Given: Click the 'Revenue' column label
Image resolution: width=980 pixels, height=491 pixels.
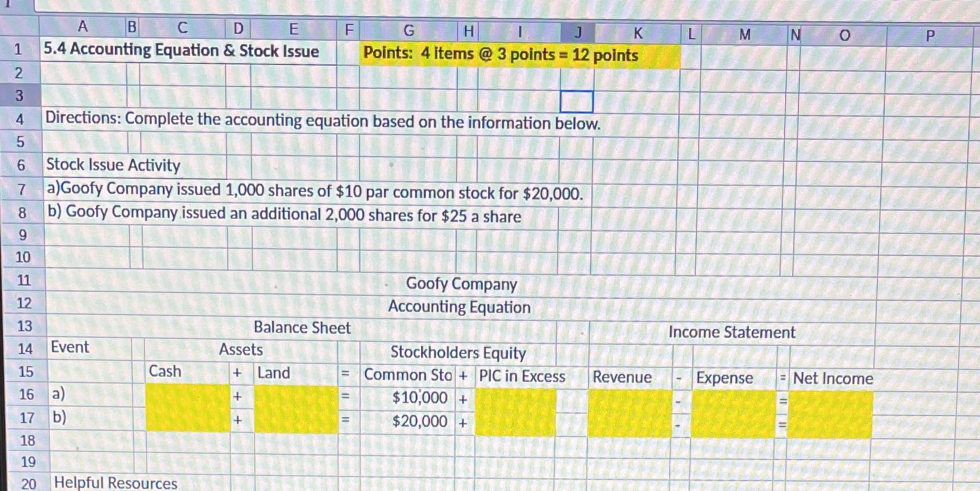Looking at the screenshot, I should point(622,377).
